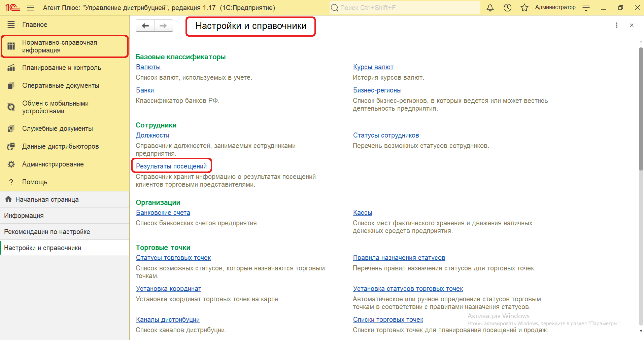The width and height of the screenshot is (644, 340).
Task: Select the Настройки и справочники tab
Action: [65, 248]
